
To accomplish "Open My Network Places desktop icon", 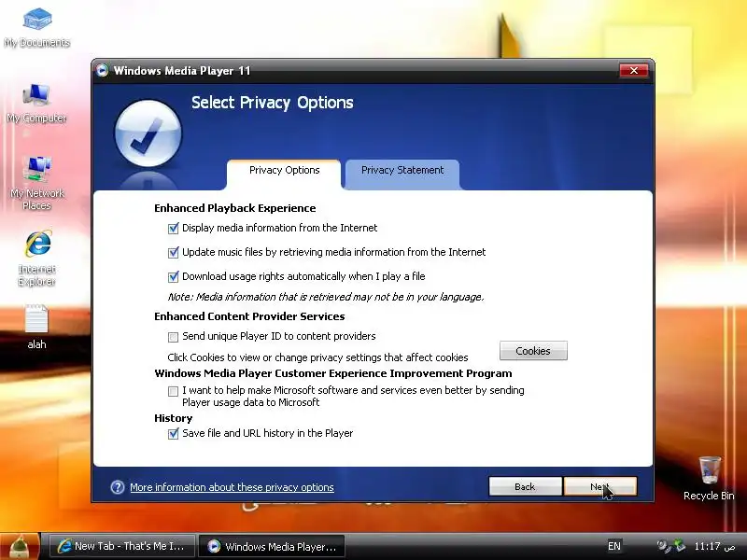I will coord(36,183).
